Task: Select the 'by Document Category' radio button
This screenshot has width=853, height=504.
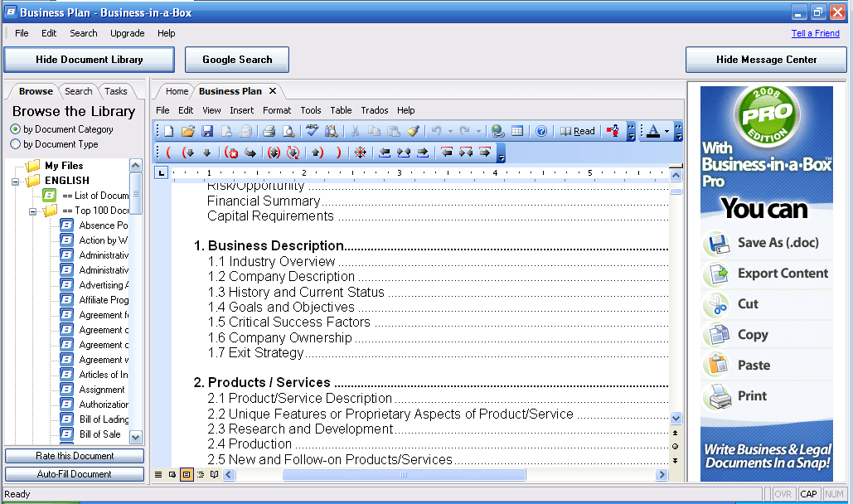Action: (16, 129)
